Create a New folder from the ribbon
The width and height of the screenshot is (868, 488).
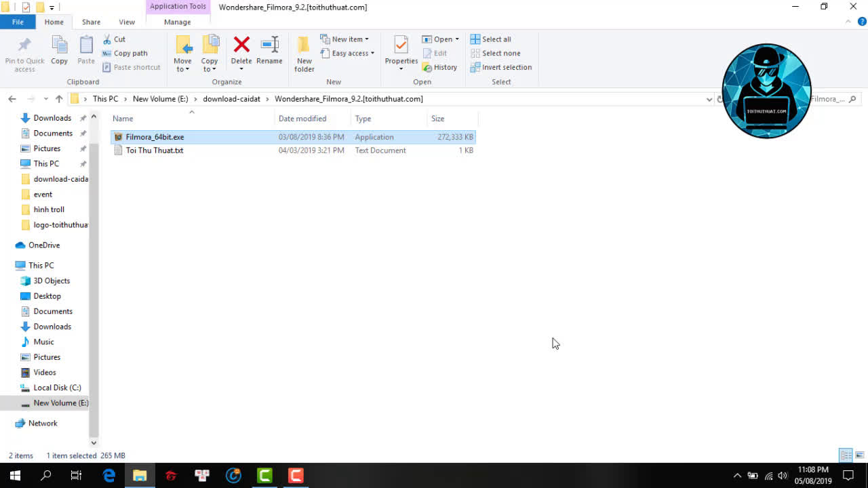[x=304, y=54]
